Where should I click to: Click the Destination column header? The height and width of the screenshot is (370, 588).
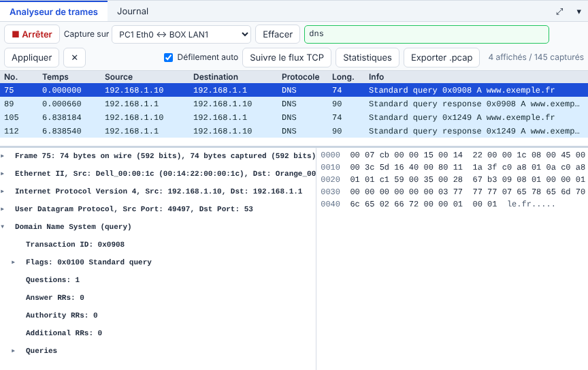216,76
